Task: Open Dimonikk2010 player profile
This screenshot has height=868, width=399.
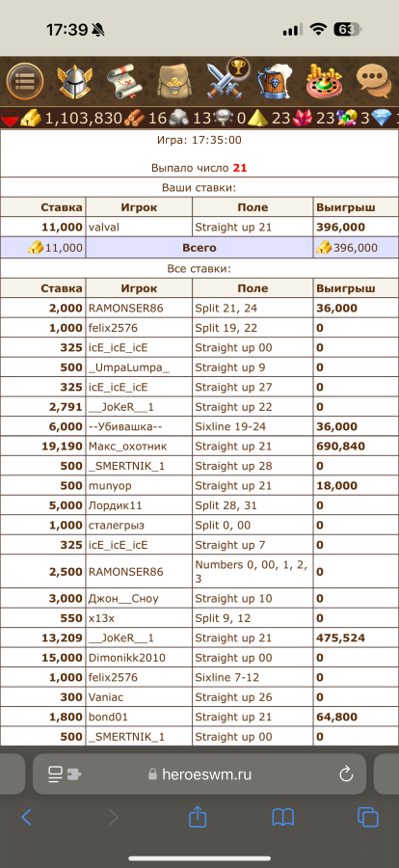Action: 126,658
